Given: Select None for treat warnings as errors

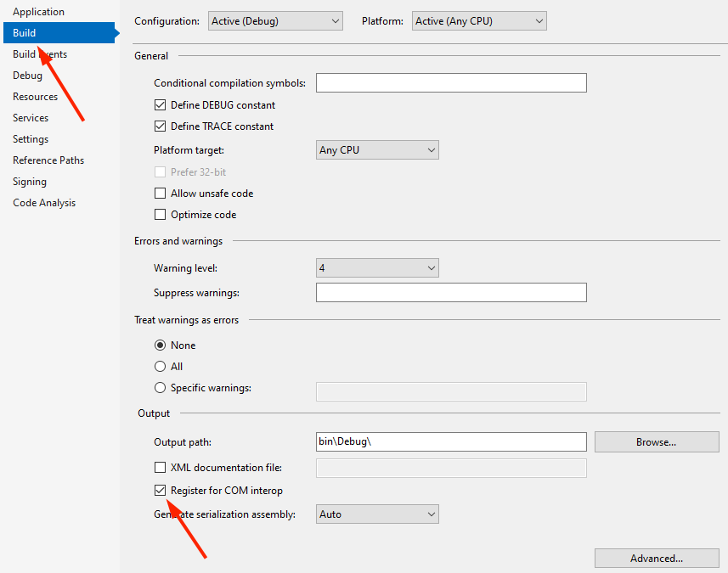Looking at the screenshot, I should point(160,345).
